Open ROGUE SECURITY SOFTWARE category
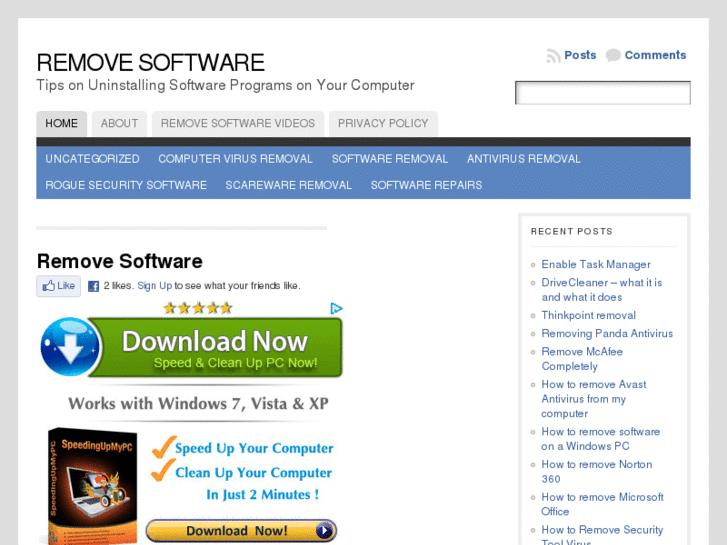The width and height of the screenshot is (727, 545). [126, 185]
